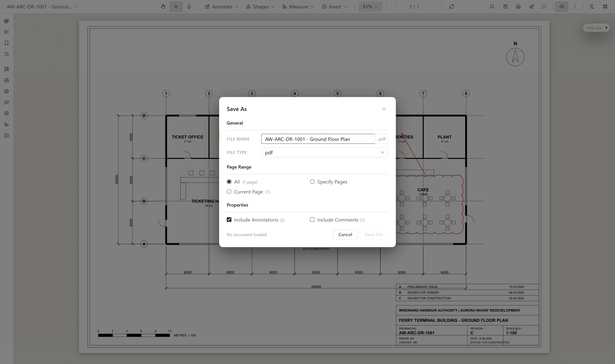
Task: Click the fullscreen expand icon
Action: (x=605, y=7)
